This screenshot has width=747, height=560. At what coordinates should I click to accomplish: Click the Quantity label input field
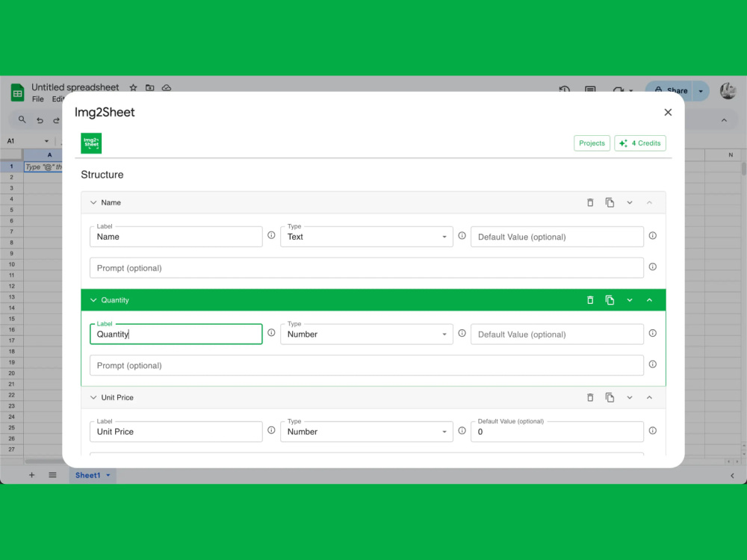coord(176,335)
